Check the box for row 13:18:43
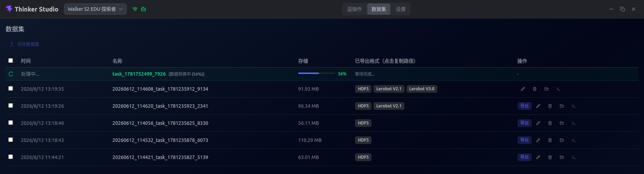 pos(10,140)
